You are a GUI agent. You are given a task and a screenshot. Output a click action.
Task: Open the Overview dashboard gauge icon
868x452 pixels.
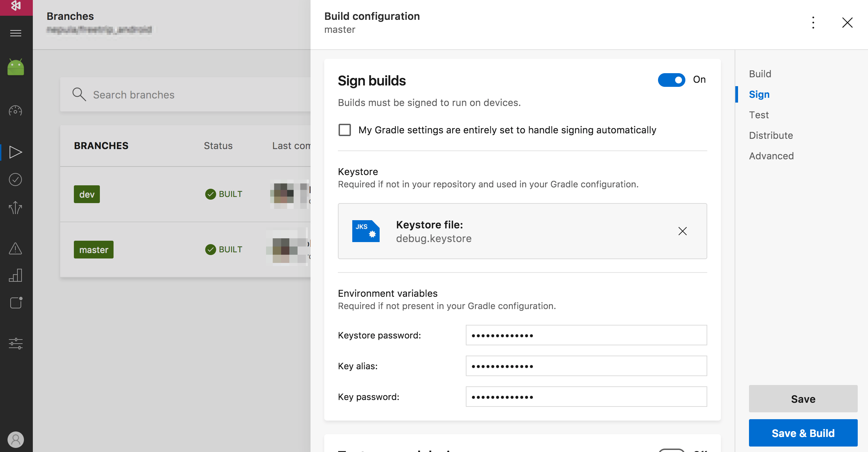tap(16, 111)
